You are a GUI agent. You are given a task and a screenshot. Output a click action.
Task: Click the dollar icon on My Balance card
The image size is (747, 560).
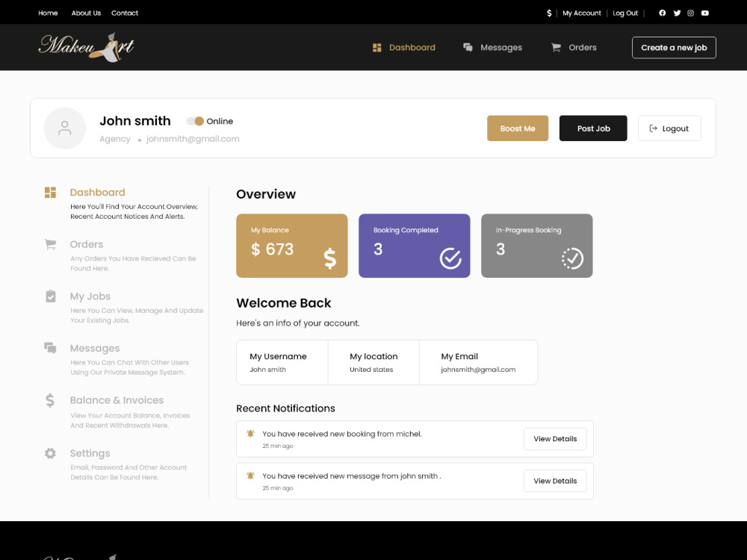[330, 258]
